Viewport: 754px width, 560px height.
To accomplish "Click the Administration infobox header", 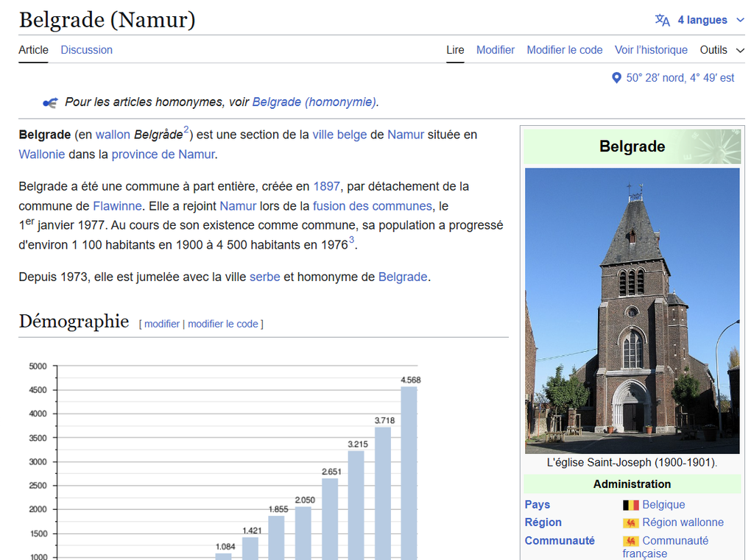I will (633, 484).
